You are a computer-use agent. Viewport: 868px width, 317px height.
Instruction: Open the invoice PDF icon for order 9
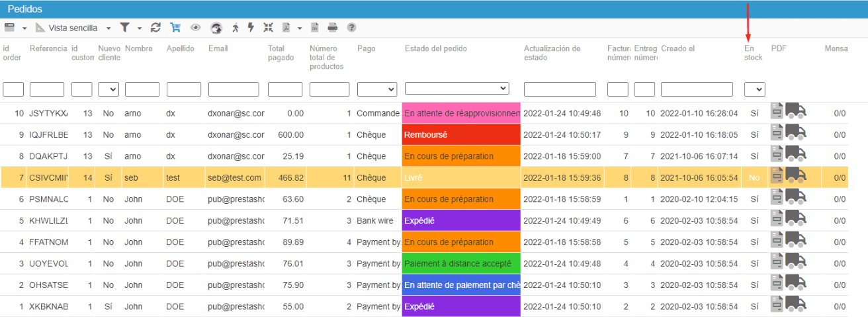tap(777, 132)
